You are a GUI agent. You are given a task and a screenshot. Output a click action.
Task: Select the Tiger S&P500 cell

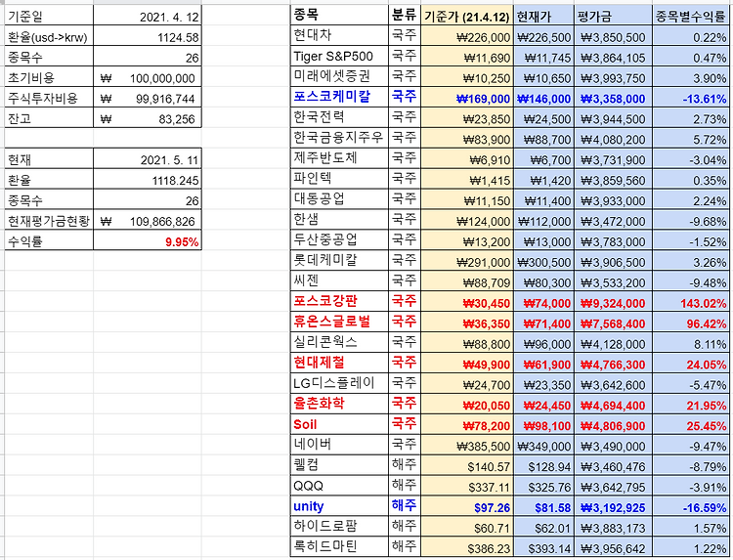click(339, 56)
